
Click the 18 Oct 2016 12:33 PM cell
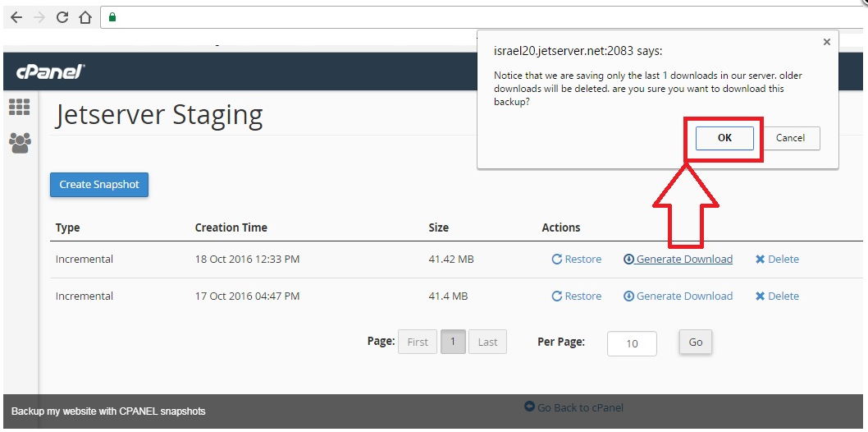pyautogui.click(x=247, y=260)
